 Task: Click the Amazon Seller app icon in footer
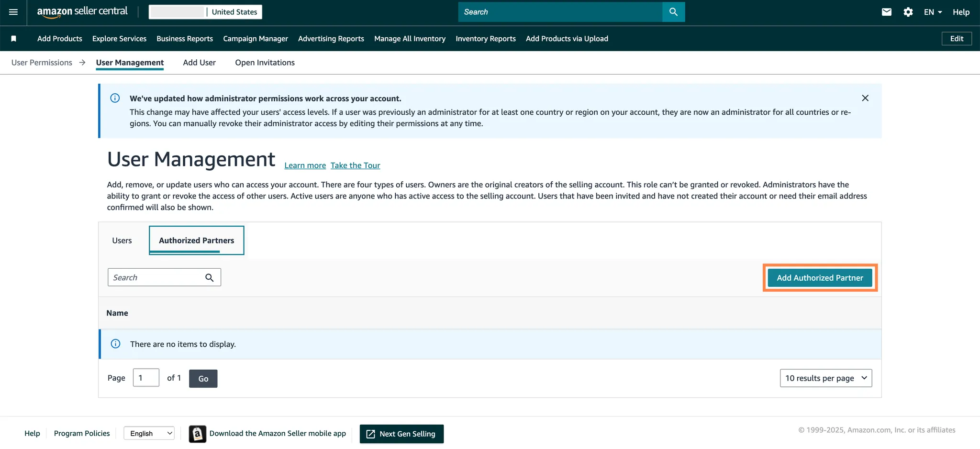pos(197,434)
